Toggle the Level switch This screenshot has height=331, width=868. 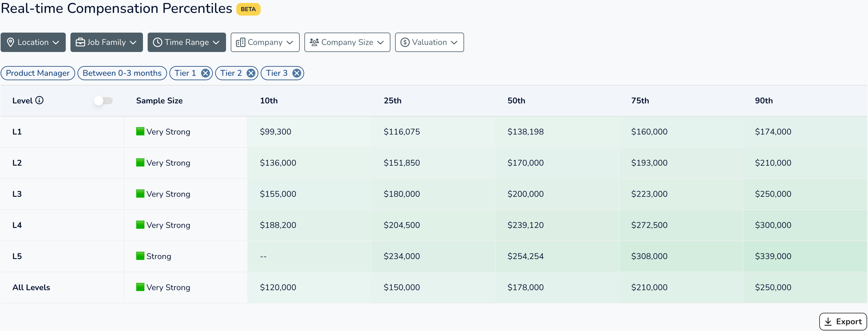tap(103, 100)
